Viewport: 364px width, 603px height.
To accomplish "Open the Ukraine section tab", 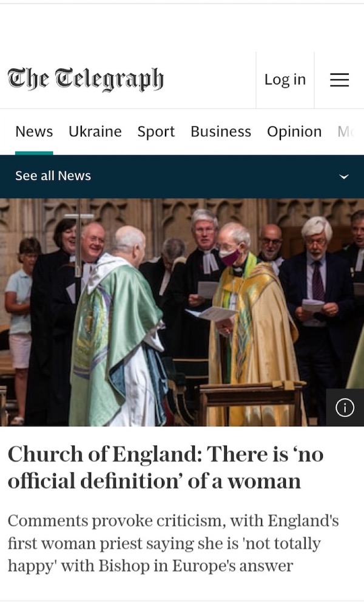I will tap(95, 132).
